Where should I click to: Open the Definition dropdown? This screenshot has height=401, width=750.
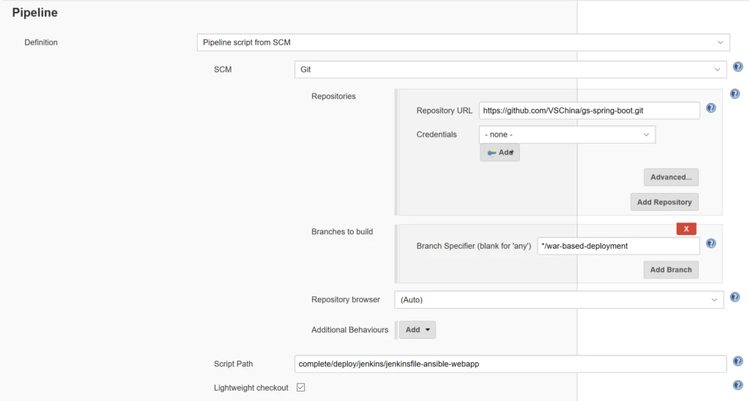coord(463,42)
